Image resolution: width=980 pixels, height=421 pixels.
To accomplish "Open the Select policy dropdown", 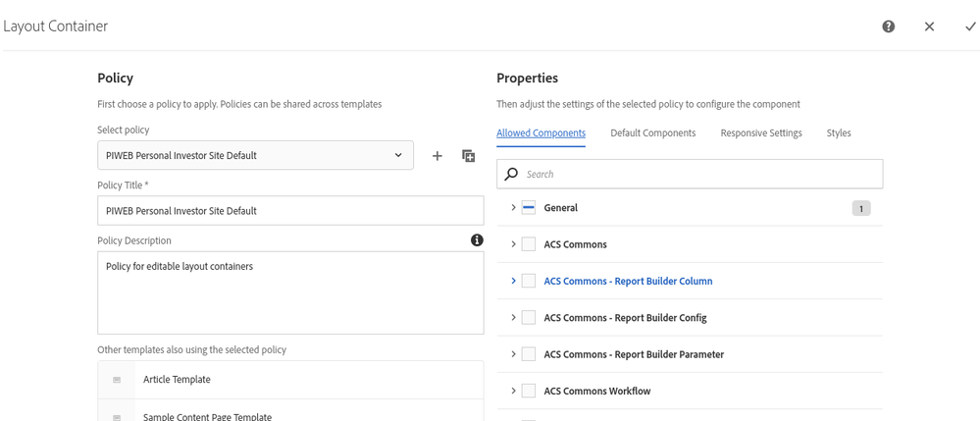I will point(255,155).
